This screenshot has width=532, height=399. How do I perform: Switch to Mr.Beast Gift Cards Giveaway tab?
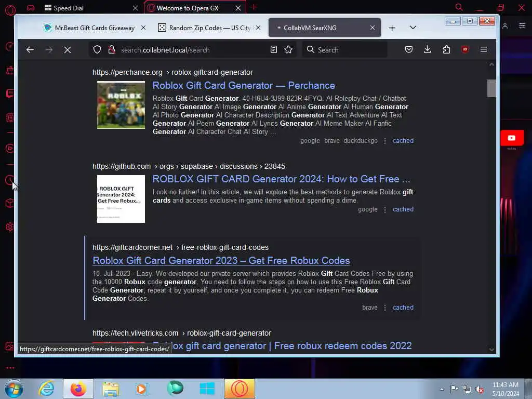(x=95, y=28)
